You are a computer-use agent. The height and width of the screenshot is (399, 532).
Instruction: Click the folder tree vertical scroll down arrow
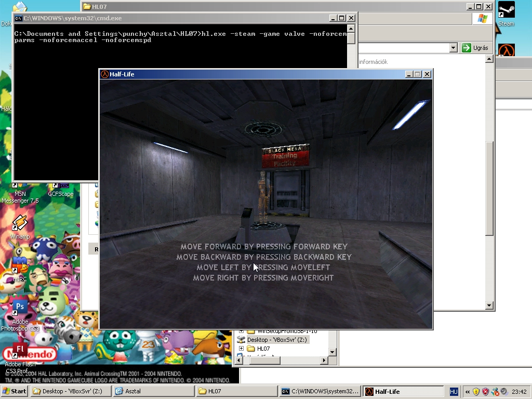point(332,352)
